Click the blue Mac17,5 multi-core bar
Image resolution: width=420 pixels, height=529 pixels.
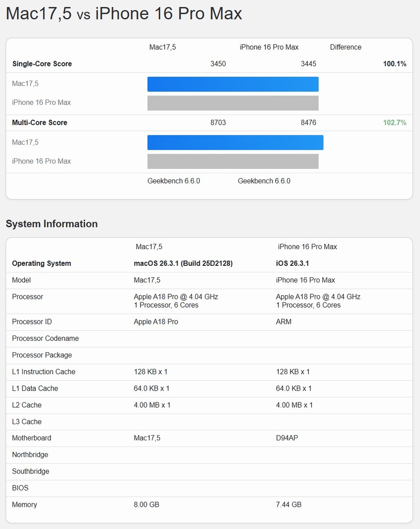[x=235, y=142]
